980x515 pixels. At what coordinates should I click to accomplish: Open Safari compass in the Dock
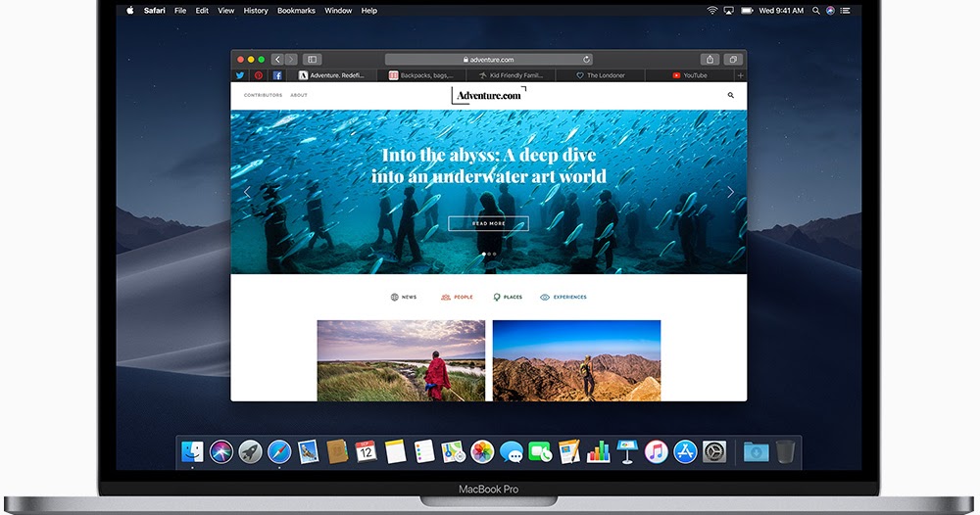[x=279, y=451]
